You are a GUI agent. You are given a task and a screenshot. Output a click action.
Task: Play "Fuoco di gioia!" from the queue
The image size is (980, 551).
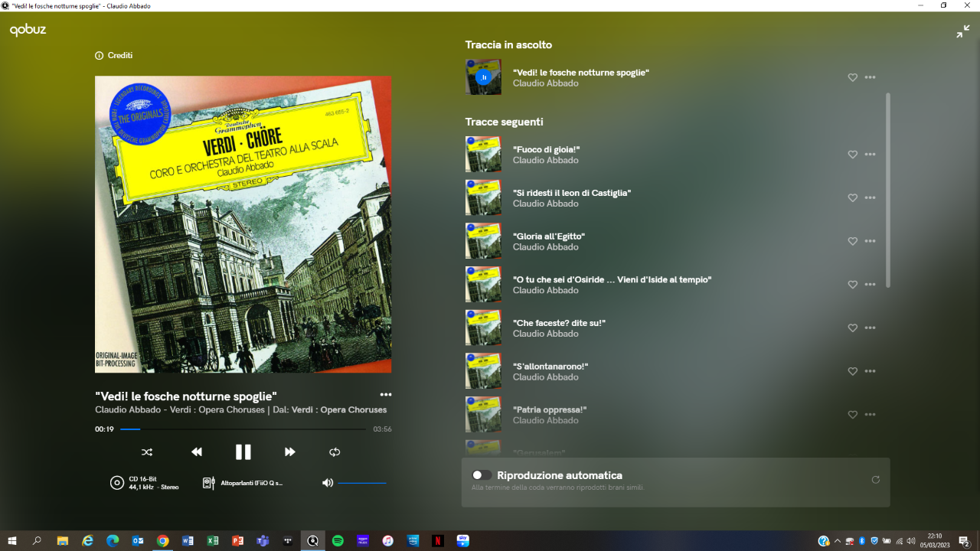pyautogui.click(x=546, y=149)
